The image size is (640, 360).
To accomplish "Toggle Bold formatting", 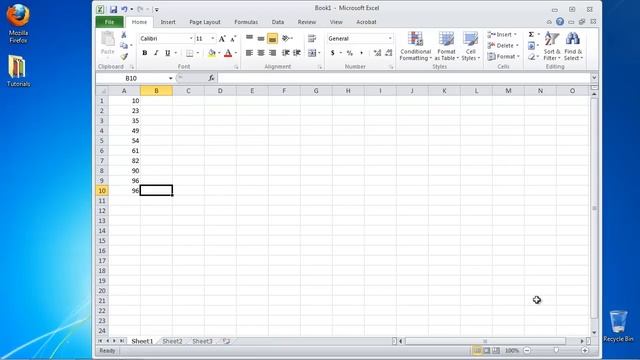I will 144,53.
